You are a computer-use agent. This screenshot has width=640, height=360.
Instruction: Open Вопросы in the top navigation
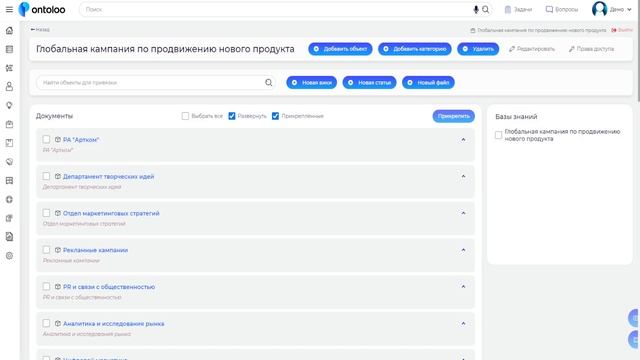(562, 9)
